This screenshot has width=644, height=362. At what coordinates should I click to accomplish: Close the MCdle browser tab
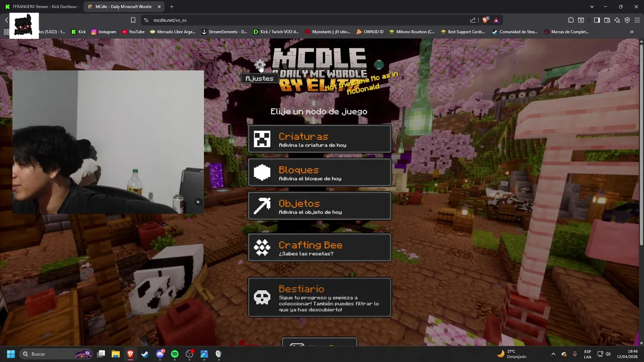click(x=159, y=7)
